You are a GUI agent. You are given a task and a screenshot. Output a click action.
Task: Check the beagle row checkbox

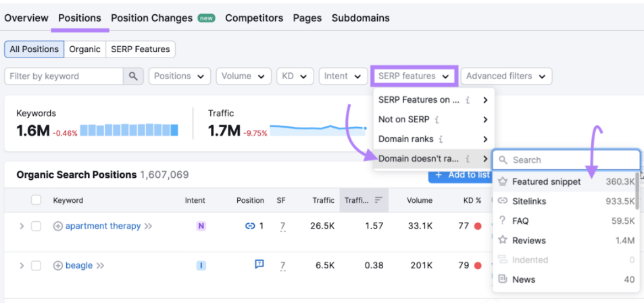(x=36, y=265)
